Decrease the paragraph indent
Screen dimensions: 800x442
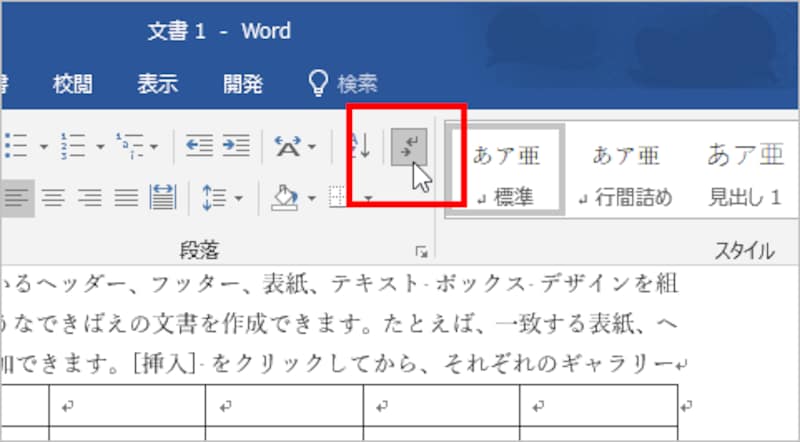tap(199, 146)
